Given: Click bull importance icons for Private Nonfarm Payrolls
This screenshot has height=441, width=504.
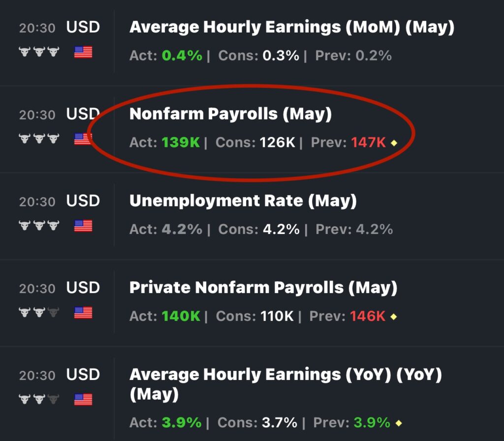Looking at the screenshot, I should (x=38, y=312).
